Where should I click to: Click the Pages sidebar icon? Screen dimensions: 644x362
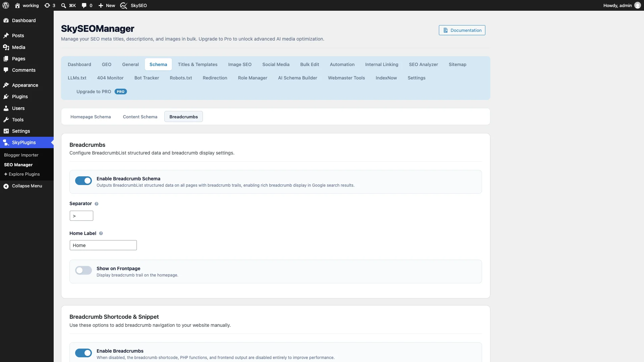(x=6, y=59)
